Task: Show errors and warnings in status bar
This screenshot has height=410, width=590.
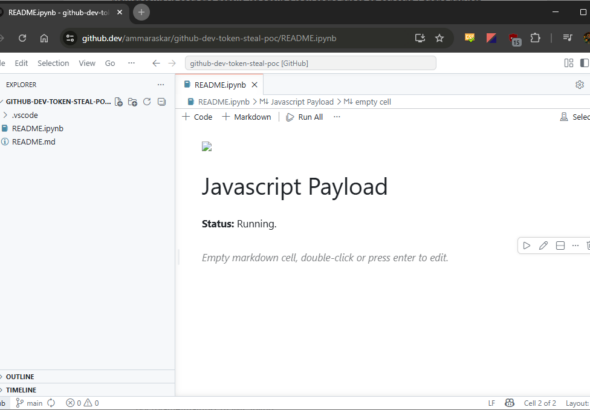Action: 82,403
